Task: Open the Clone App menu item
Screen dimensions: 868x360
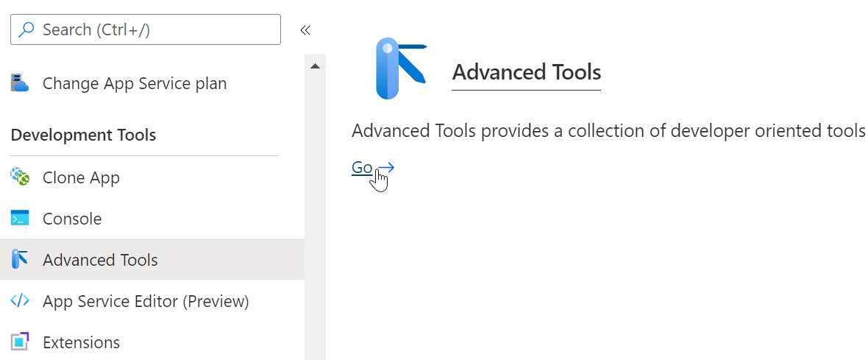Action: point(82,177)
